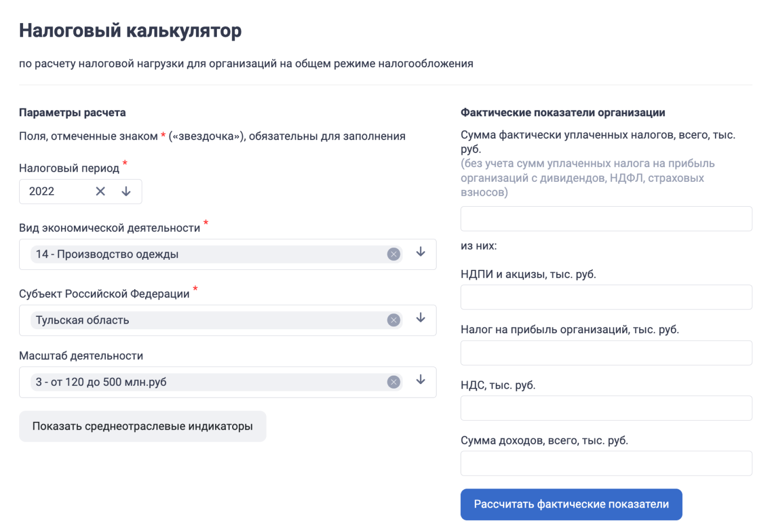Clear the tax period value using the X icon

pos(100,191)
